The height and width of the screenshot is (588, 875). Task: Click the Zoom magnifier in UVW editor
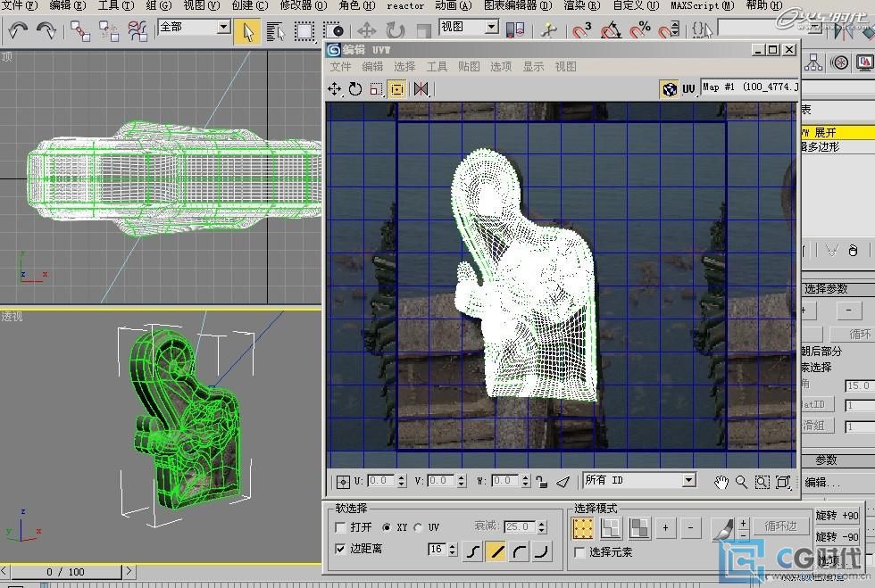[x=742, y=482]
